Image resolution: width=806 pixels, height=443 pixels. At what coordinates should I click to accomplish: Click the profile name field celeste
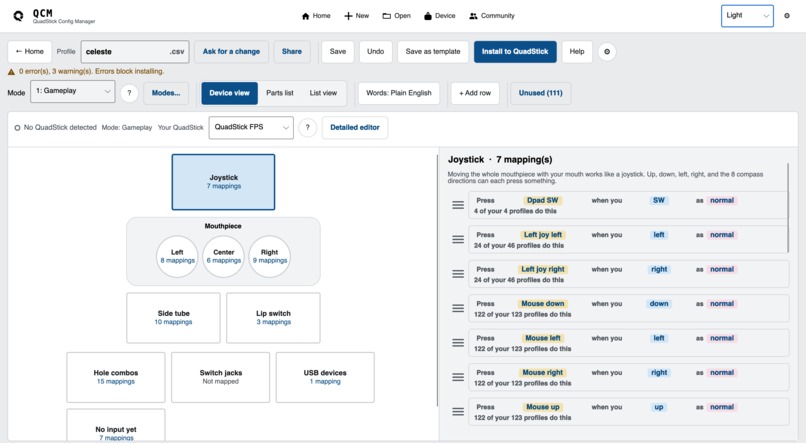click(135, 52)
